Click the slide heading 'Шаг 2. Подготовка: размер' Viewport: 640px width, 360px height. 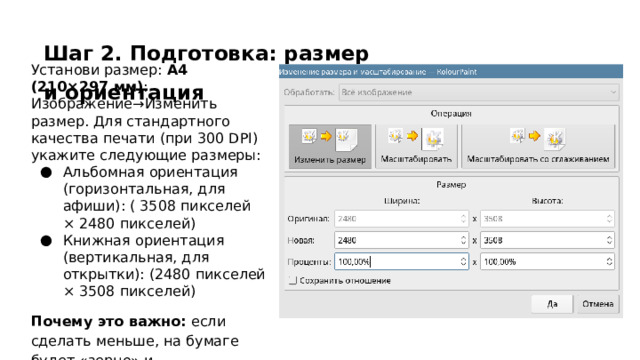click(x=206, y=53)
